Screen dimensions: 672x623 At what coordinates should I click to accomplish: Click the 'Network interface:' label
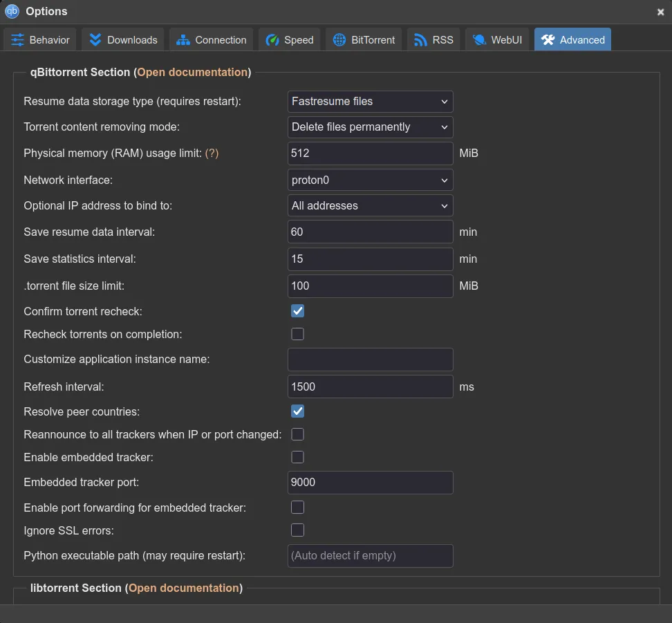[68, 180]
